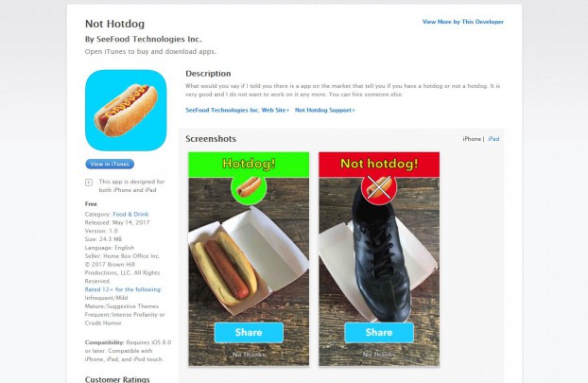Image resolution: width=588 pixels, height=383 pixels.
Task: Click Share in the Hotdog screenshot
Action: [249, 332]
